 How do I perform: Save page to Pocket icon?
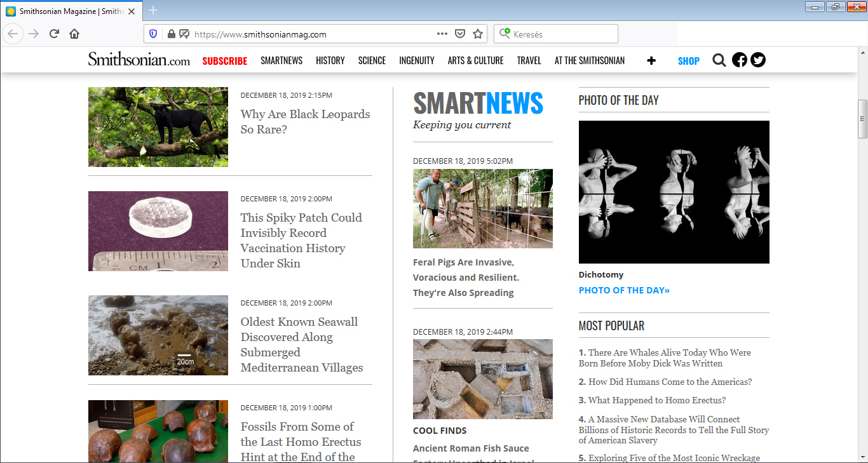(x=460, y=34)
